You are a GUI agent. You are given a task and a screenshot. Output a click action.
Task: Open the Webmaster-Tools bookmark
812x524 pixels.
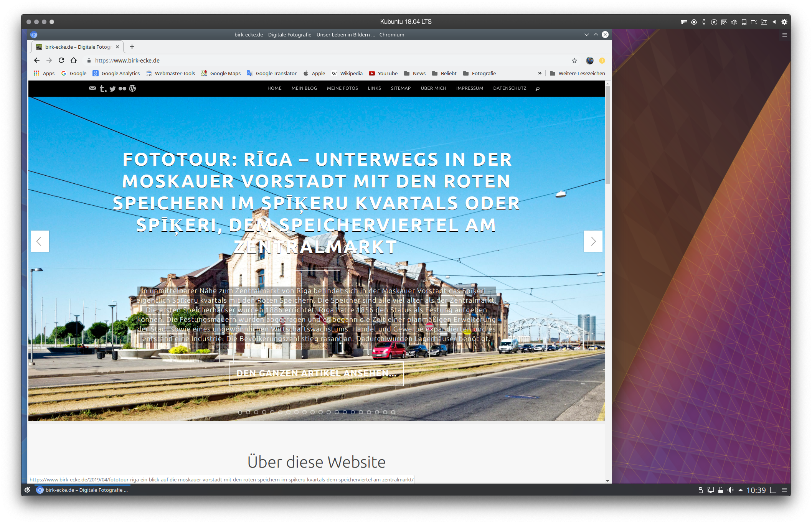pos(170,73)
